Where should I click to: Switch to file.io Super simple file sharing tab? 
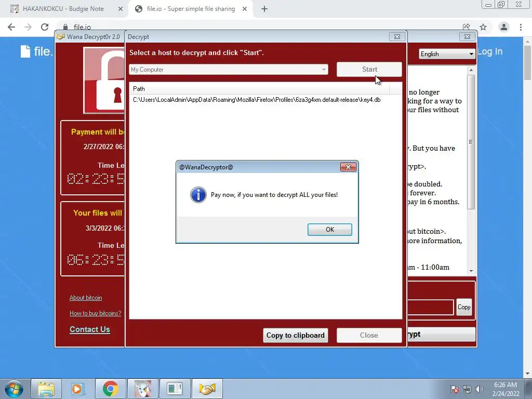click(191, 9)
